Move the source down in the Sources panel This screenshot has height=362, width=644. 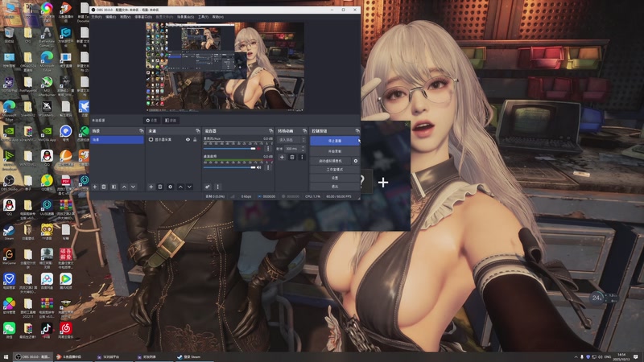[x=189, y=187]
